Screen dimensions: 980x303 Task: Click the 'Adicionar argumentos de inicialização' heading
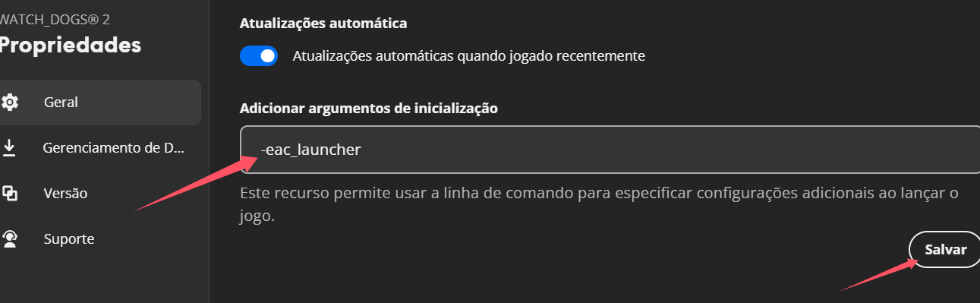[369, 108]
